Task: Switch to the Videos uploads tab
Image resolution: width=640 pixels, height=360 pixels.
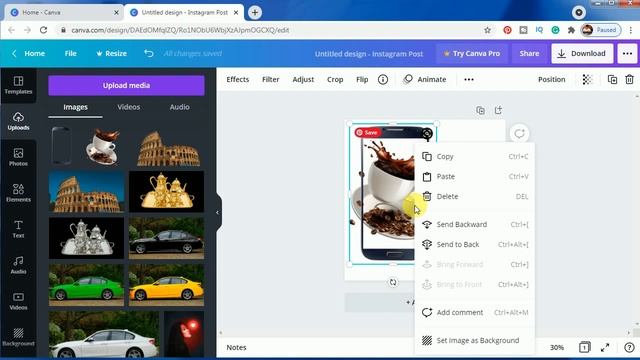Action: (129, 107)
